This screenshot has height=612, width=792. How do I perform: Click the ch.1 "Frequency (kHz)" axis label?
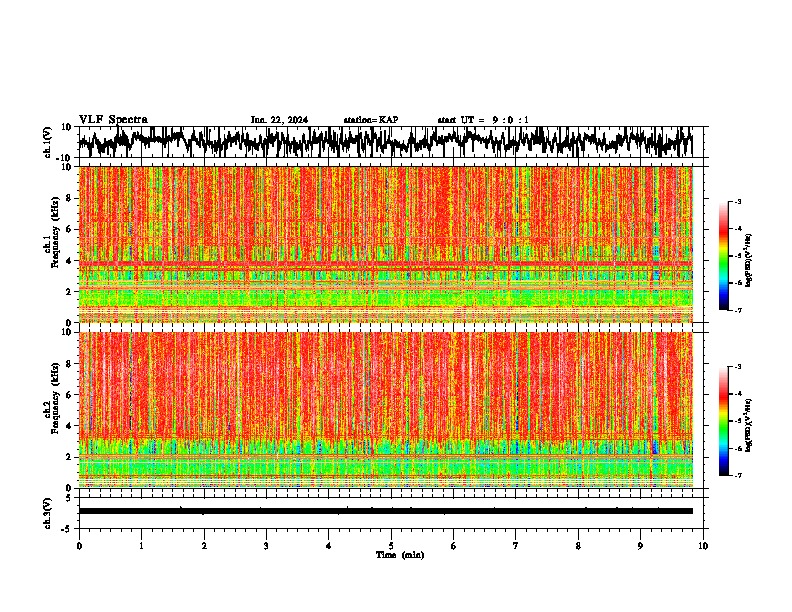pos(55,232)
